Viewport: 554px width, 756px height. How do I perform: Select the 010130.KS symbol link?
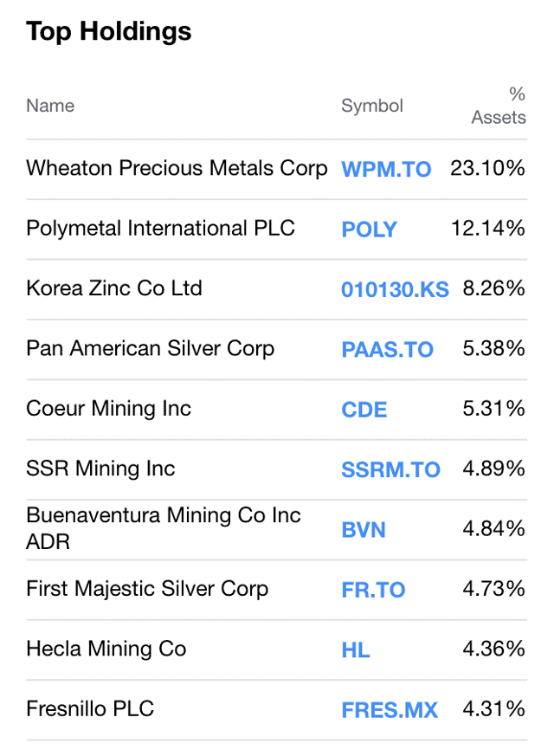(x=395, y=290)
